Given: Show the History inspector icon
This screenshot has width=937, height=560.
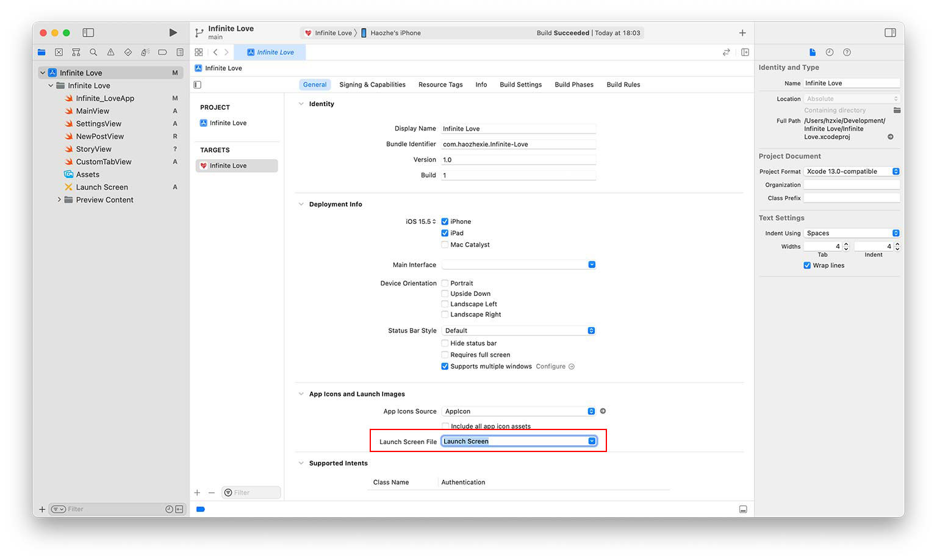Looking at the screenshot, I should pos(830,52).
